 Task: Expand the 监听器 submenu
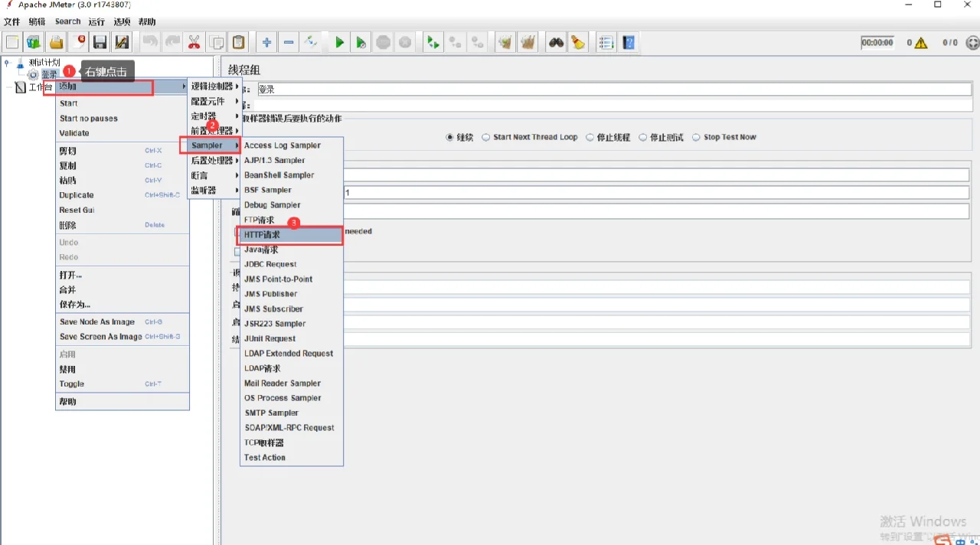click(215, 190)
